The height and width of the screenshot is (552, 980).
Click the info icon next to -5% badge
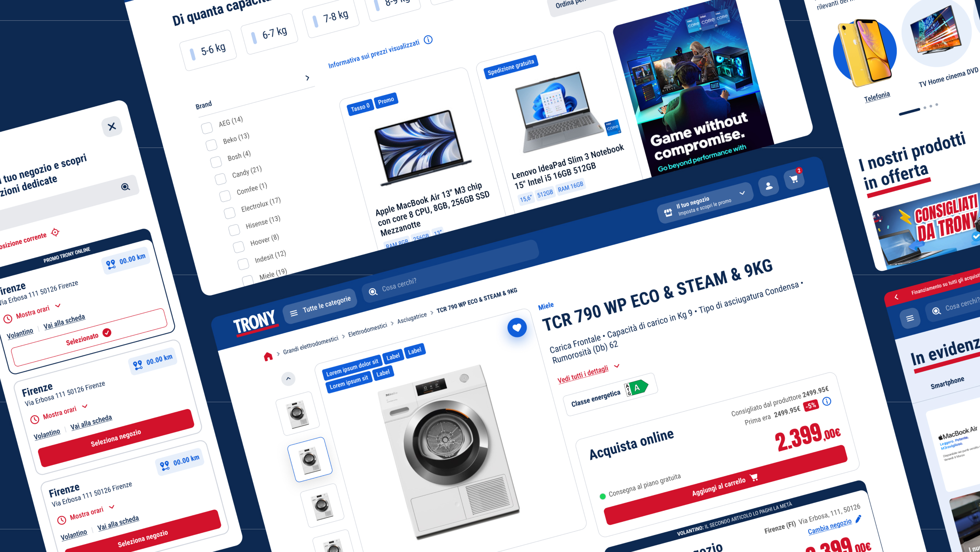(x=827, y=401)
